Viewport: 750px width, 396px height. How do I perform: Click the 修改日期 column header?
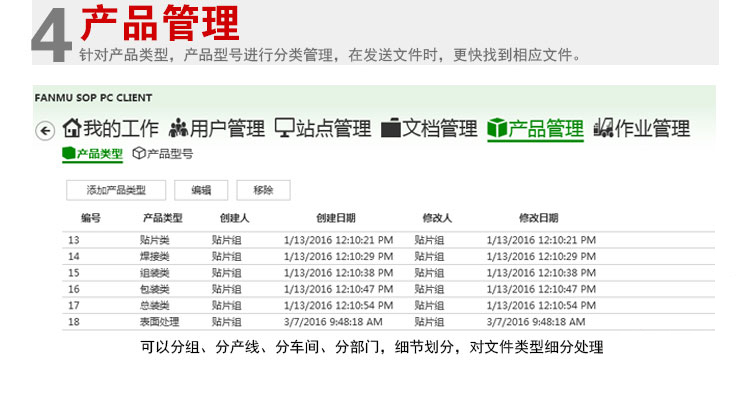coord(539,218)
